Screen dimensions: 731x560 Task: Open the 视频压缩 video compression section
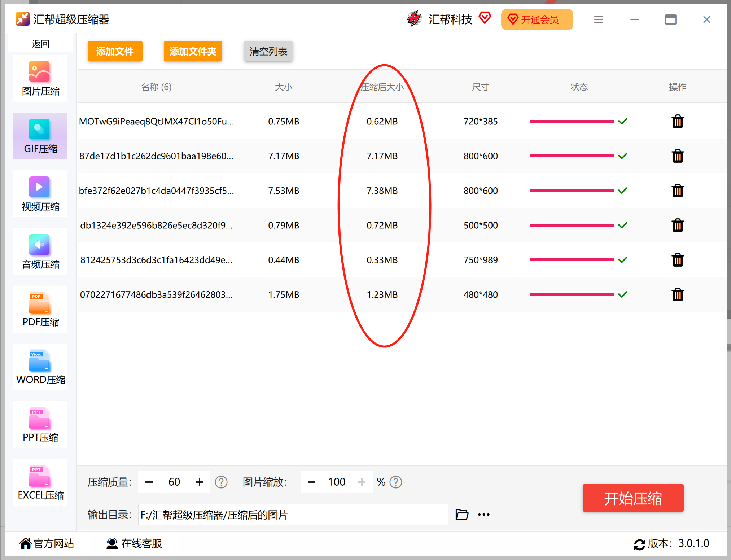coord(40,194)
